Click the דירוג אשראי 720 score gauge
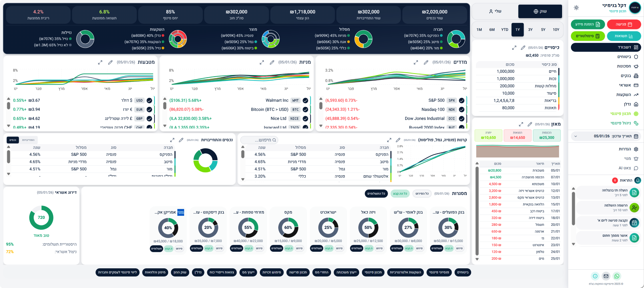Screen dimensions: 644x288 coord(41,218)
